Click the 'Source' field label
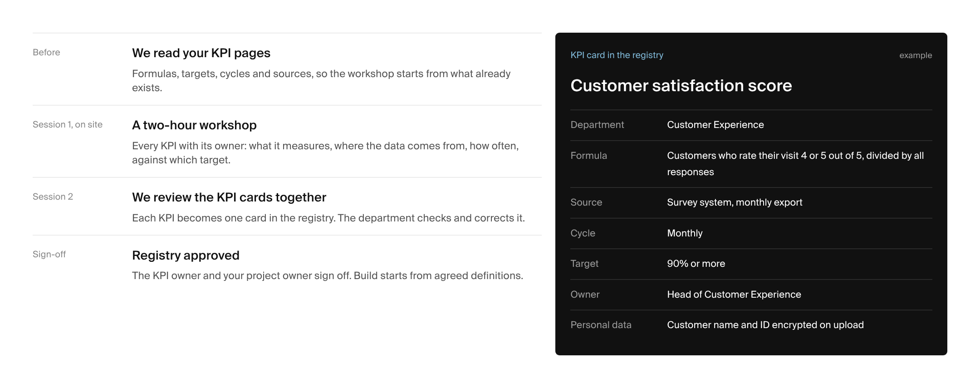The image size is (980, 388). tap(586, 202)
